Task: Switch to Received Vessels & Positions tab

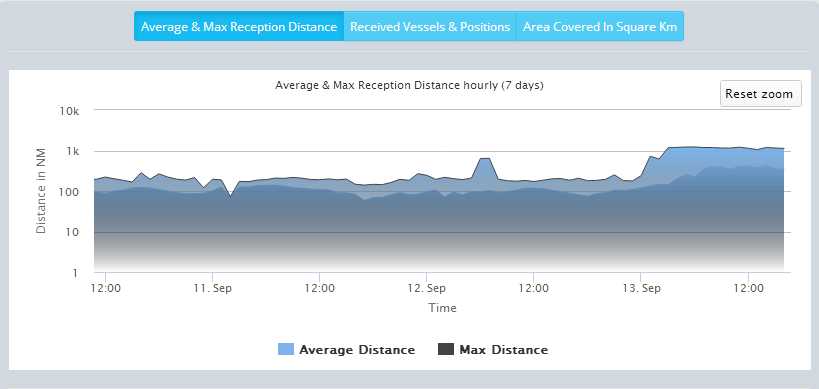Action: click(430, 26)
